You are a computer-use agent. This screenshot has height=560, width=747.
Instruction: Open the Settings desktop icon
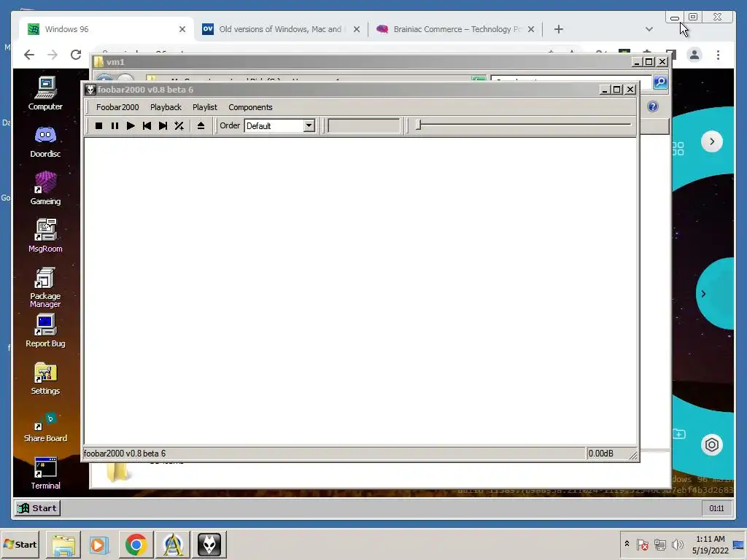pyautogui.click(x=45, y=378)
